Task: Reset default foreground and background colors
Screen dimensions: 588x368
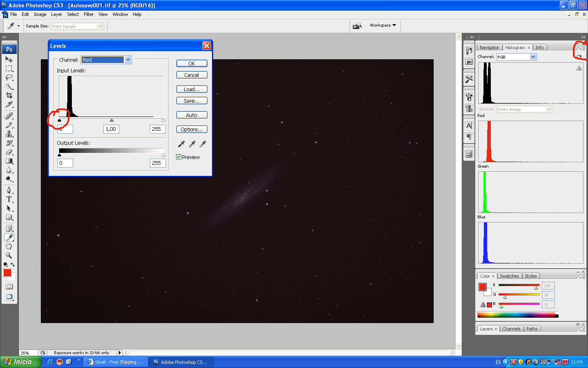Action: click(5, 265)
